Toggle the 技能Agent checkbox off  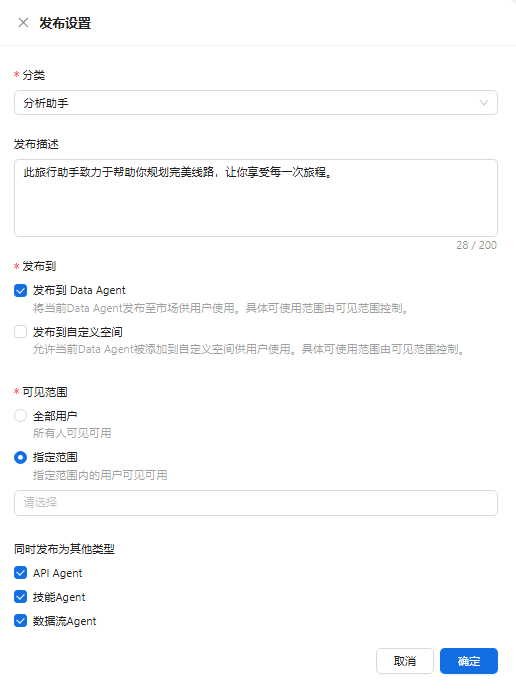click(x=21, y=597)
